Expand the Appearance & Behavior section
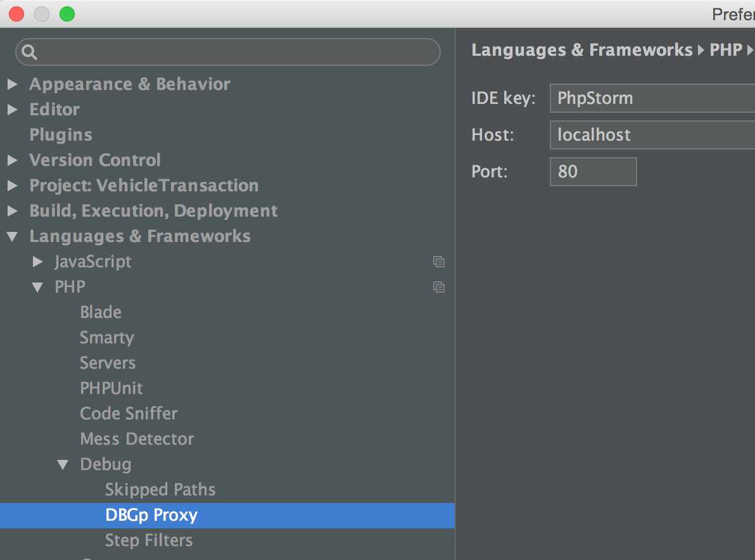The height and width of the screenshot is (560, 755). click(13, 84)
